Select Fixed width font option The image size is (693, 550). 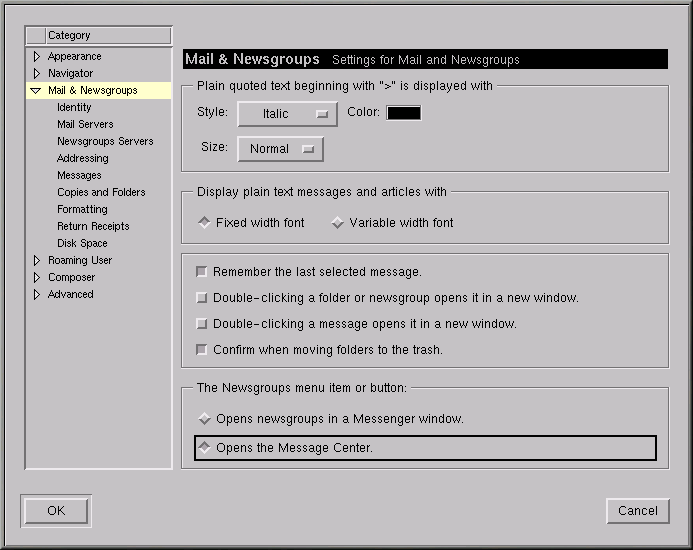pos(205,223)
